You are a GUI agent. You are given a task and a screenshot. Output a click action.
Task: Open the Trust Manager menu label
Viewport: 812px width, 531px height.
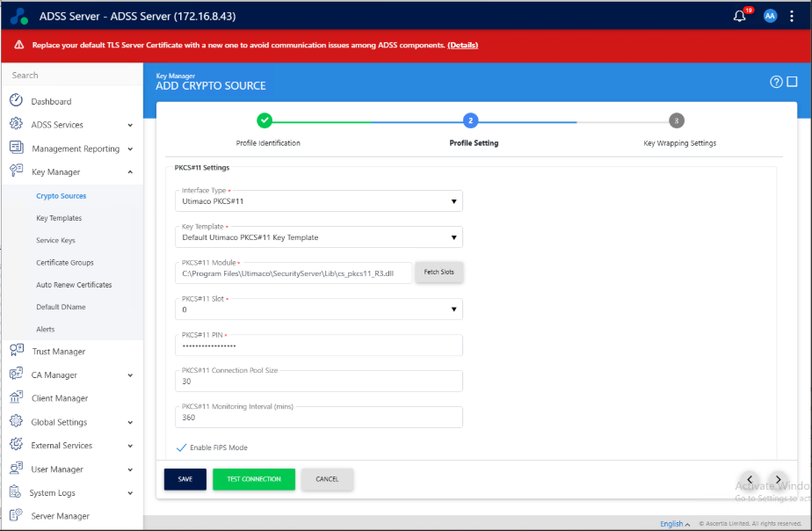59,352
